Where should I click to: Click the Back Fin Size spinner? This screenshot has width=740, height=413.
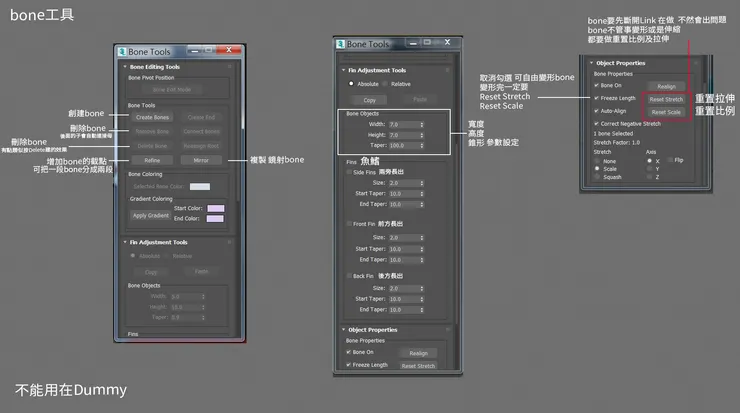(x=422, y=288)
